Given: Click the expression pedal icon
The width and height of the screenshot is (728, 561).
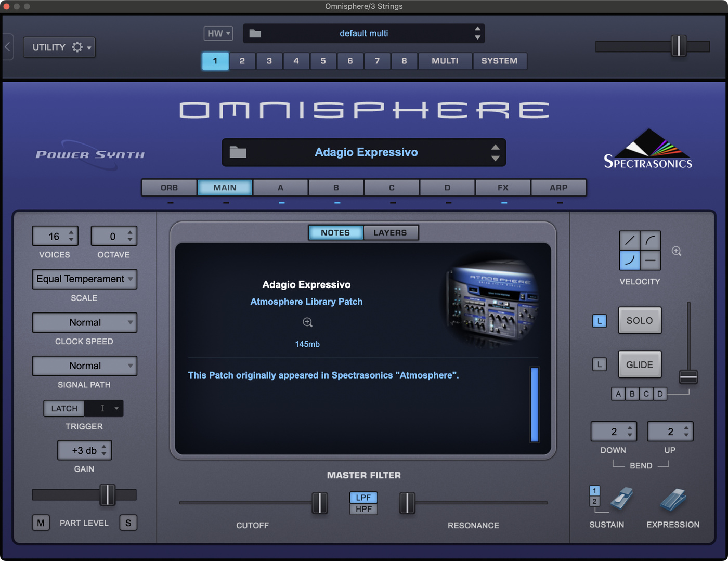Looking at the screenshot, I should pos(674,499).
